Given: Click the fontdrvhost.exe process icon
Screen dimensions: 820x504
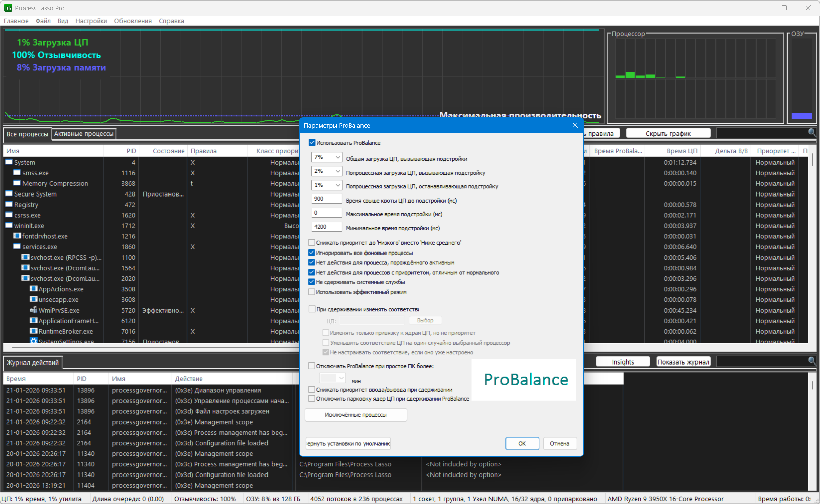Looking at the screenshot, I should [x=17, y=236].
